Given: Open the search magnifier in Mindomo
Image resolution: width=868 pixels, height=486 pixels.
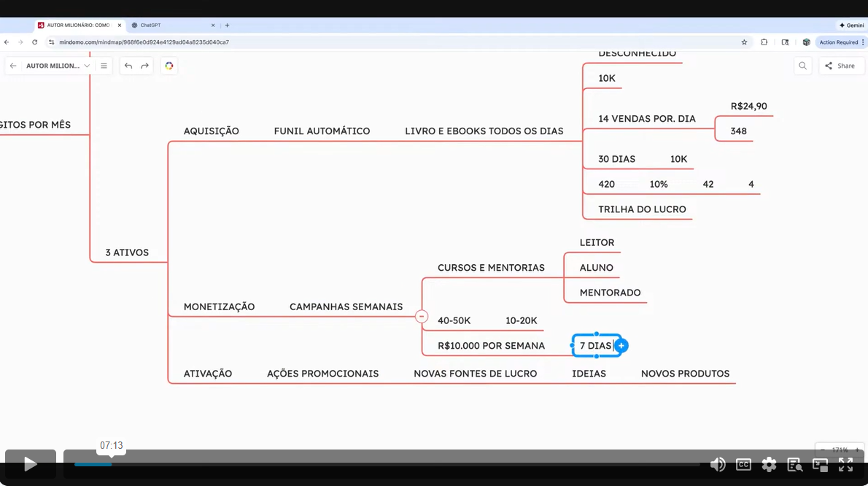Looking at the screenshot, I should click(802, 66).
